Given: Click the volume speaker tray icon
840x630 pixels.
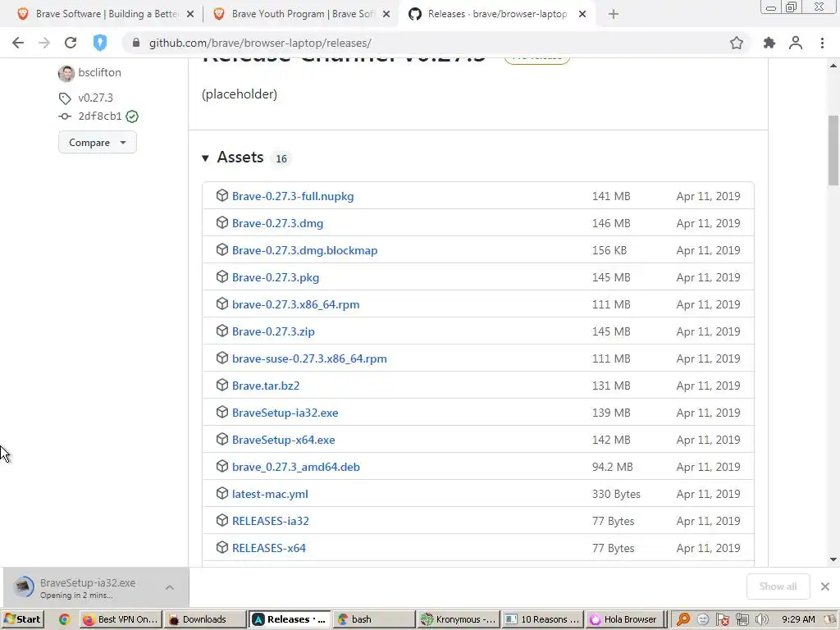Looking at the screenshot, I should point(762,619).
